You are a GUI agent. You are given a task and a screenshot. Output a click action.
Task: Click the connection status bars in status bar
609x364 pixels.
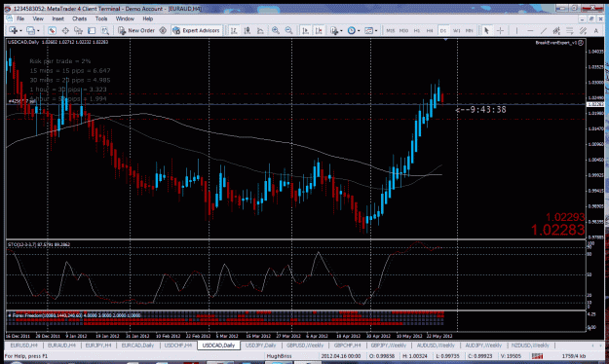[x=538, y=356]
